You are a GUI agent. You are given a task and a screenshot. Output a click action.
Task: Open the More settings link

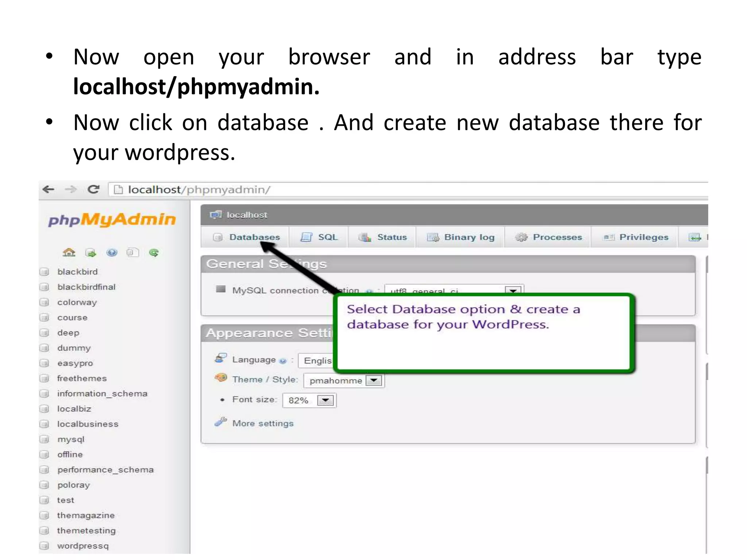263,423
